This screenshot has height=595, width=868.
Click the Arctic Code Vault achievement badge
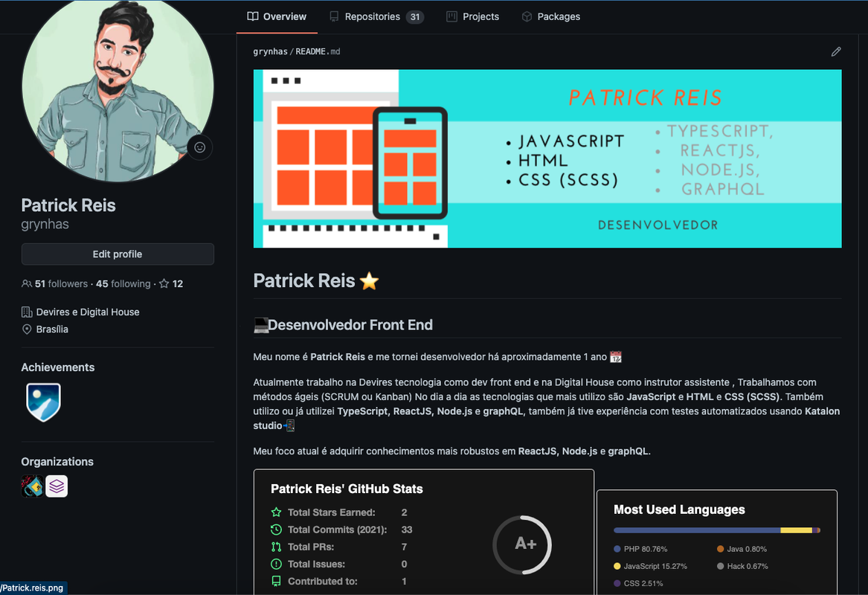pyautogui.click(x=43, y=402)
